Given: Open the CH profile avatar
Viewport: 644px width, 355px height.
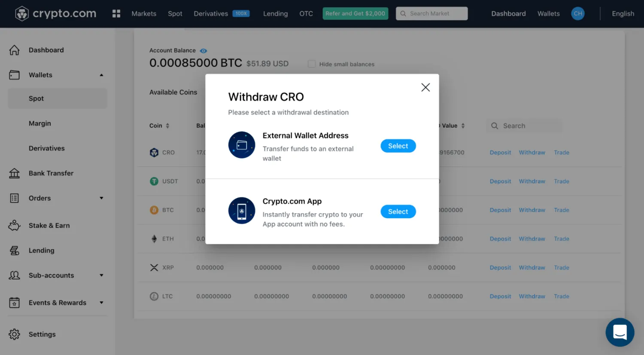Looking at the screenshot, I should point(578,14).
